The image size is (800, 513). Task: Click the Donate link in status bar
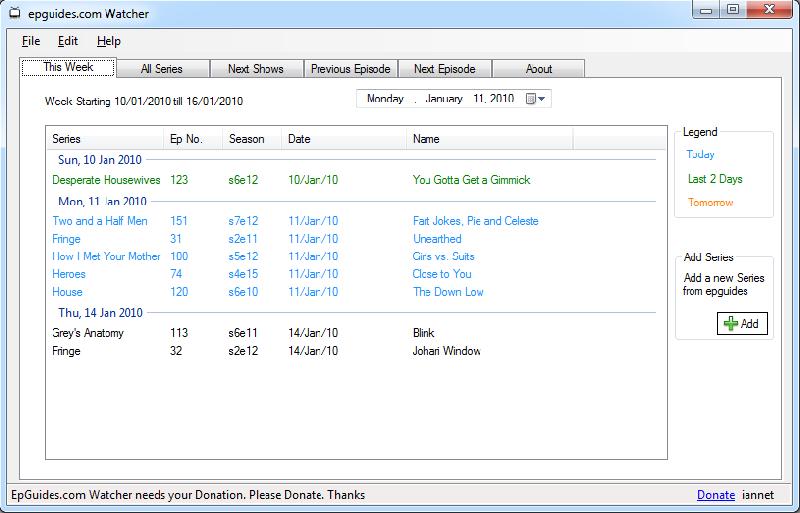pyautogui.click(x=716, y=495)
